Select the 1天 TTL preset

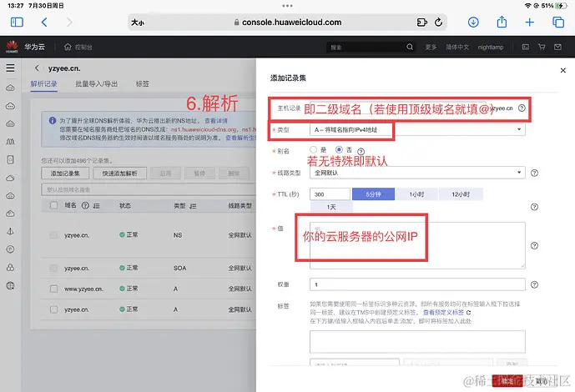click(x=331, y=207)
